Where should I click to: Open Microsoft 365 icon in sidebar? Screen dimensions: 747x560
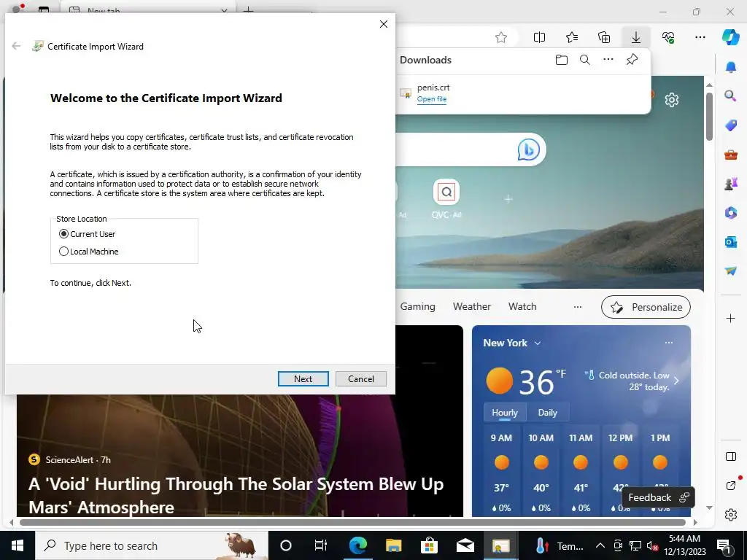coord(731,212)
